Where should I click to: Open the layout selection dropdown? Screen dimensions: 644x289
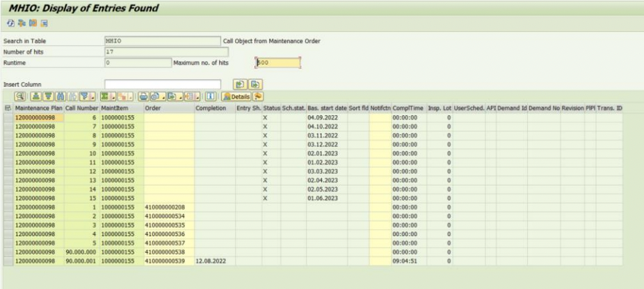[x=198, y=97]
